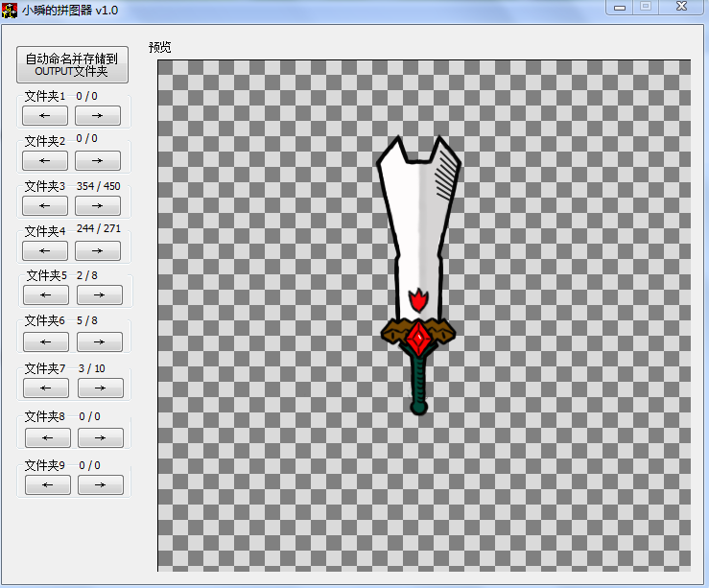Next handle option in 文件夹7
709x588 pixels.
pos(101,388)
